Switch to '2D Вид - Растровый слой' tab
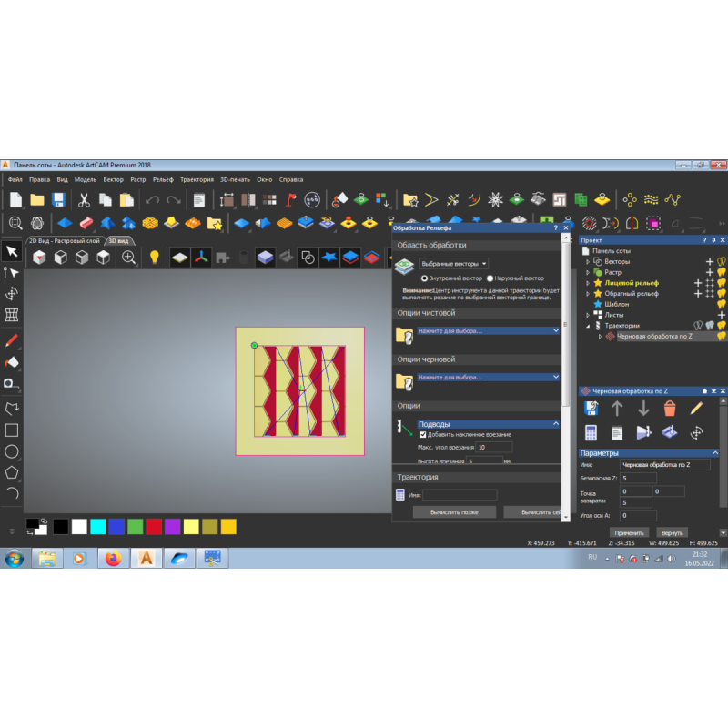This screenshot has height=728, width=728. (x=64, y=240)
